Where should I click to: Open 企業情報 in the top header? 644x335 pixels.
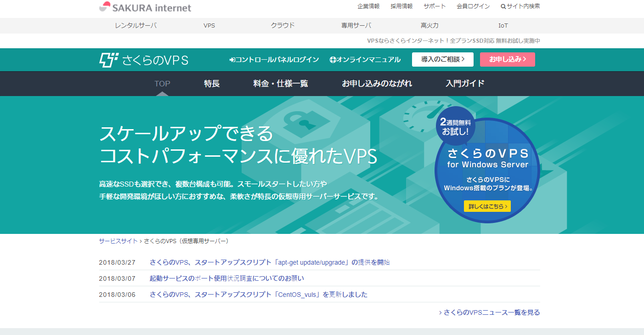pos(368,6)
